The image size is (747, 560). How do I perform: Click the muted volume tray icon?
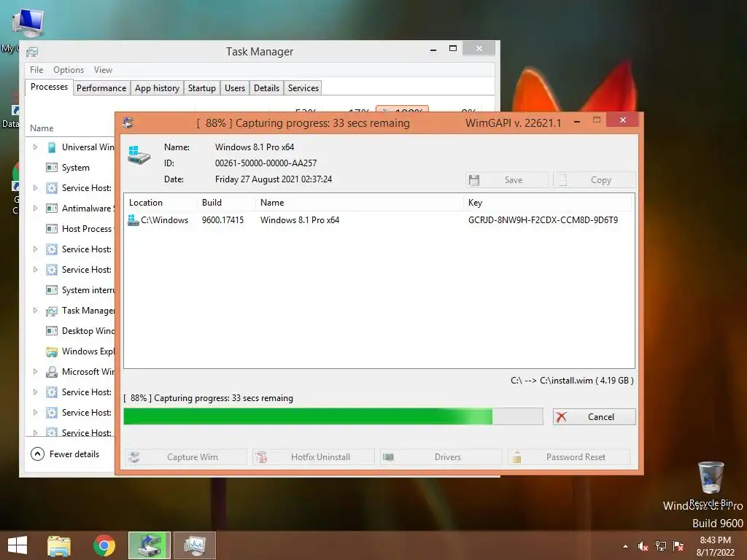643,546
